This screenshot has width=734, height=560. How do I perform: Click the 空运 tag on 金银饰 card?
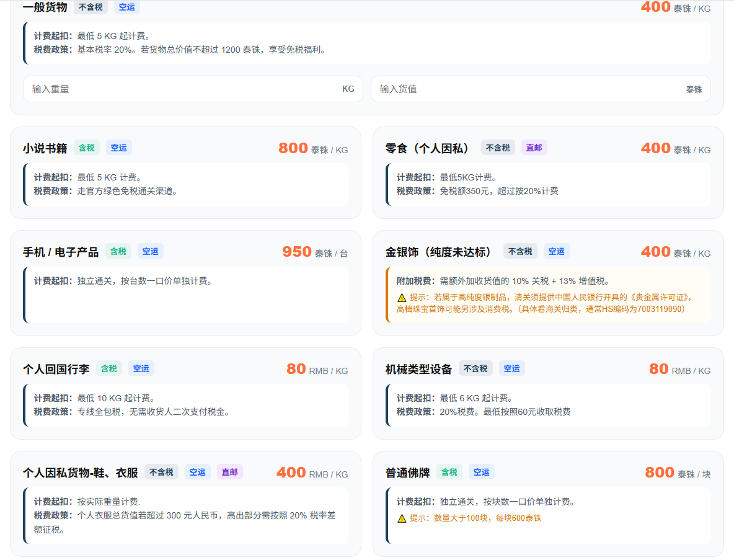click(x=557, y=251)
